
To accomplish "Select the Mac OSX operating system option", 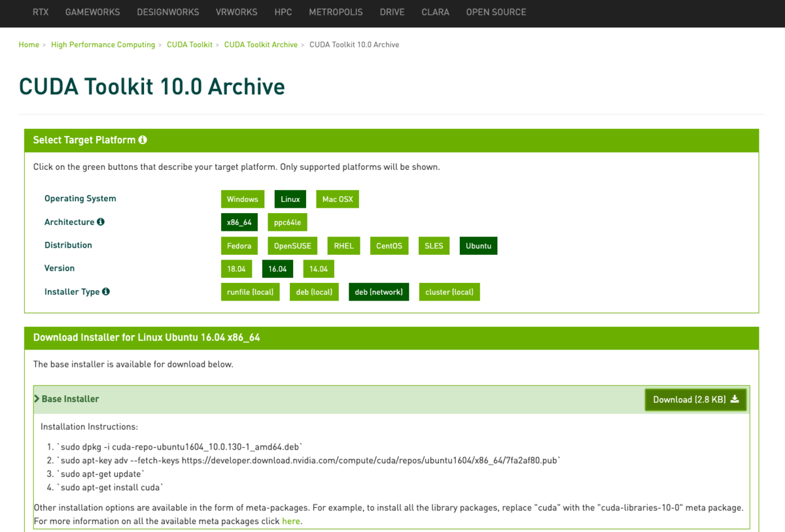I will pyautogui.click(x=338, y=199).
